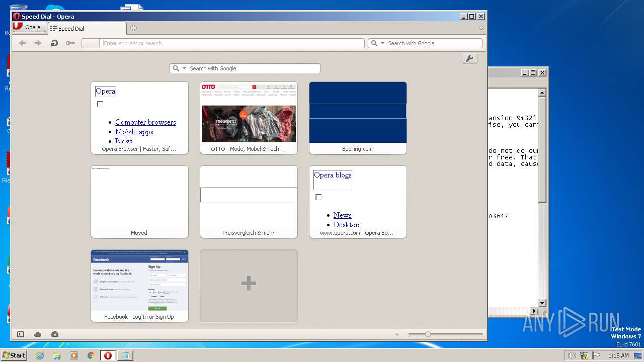Open the Action Center flag icon
This screenshot has height=362, width=644.
(596, 355)
